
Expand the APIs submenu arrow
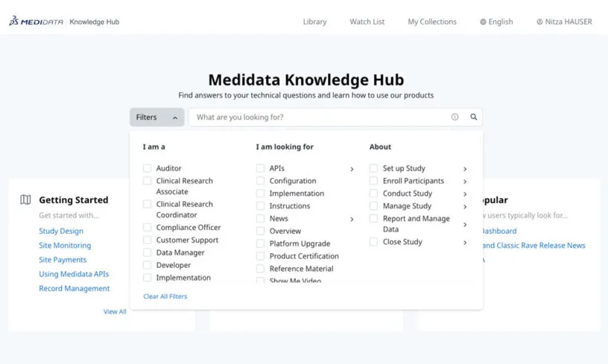(x=352, y=169)
